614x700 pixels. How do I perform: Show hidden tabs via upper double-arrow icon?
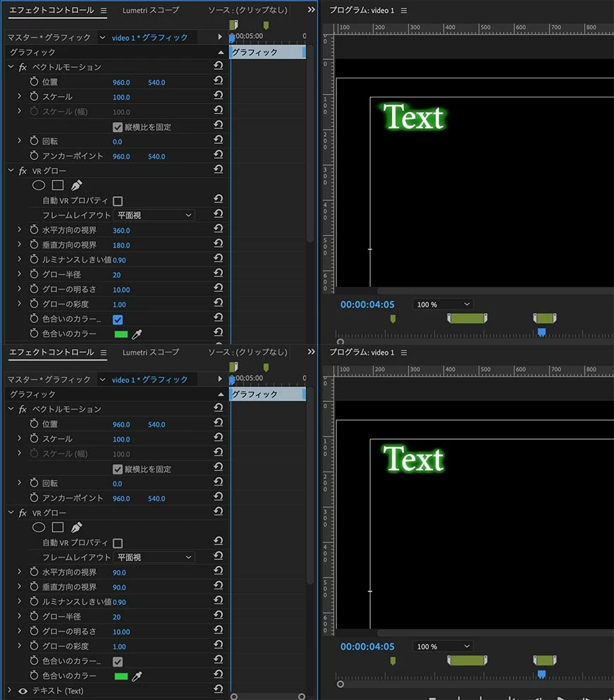312,10
